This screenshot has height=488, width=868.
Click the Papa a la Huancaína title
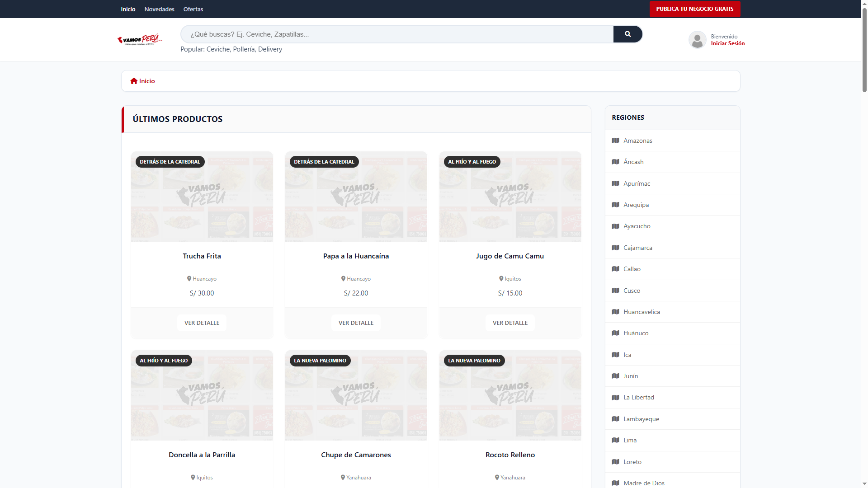click(x=356, y=256)
